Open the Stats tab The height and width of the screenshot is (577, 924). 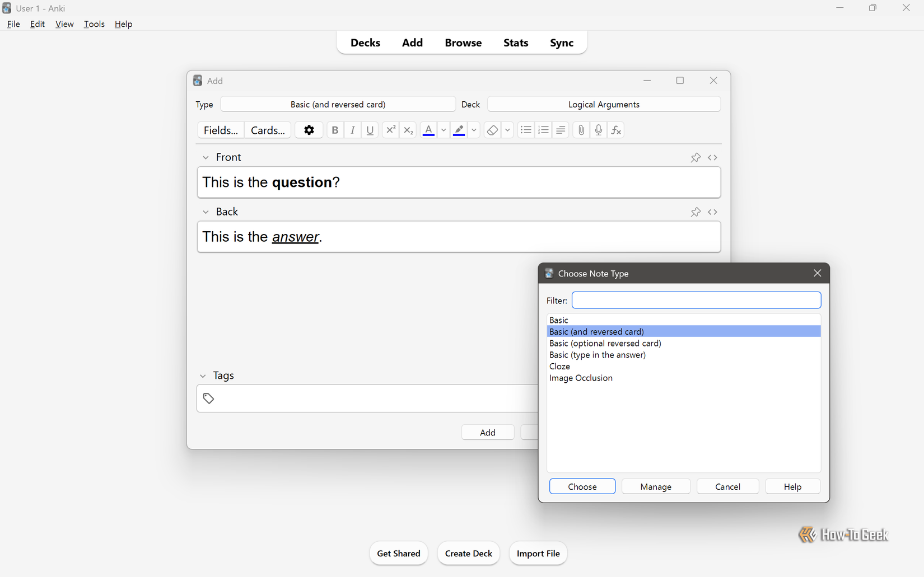(516, 43)
